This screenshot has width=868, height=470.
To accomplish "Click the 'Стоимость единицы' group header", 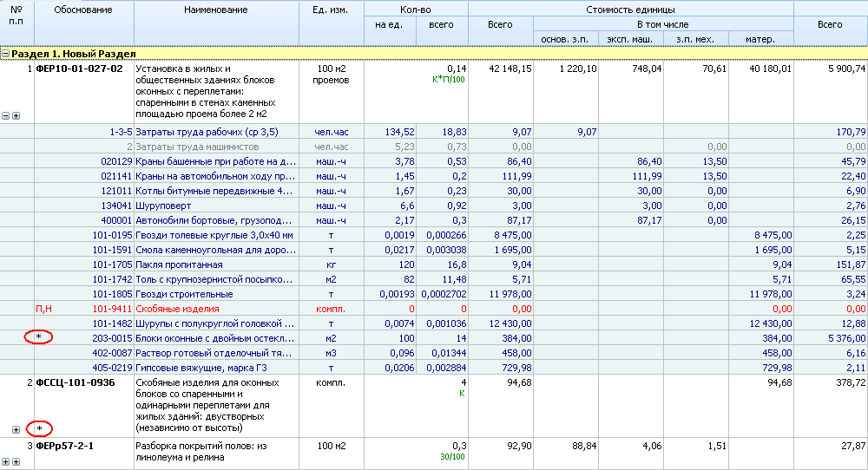I will tap(630, 10).
